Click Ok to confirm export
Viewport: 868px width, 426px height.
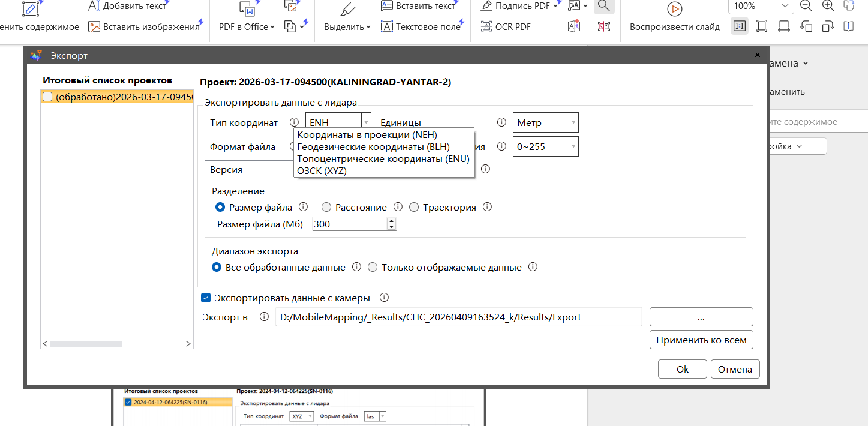(x=683, y=369)
